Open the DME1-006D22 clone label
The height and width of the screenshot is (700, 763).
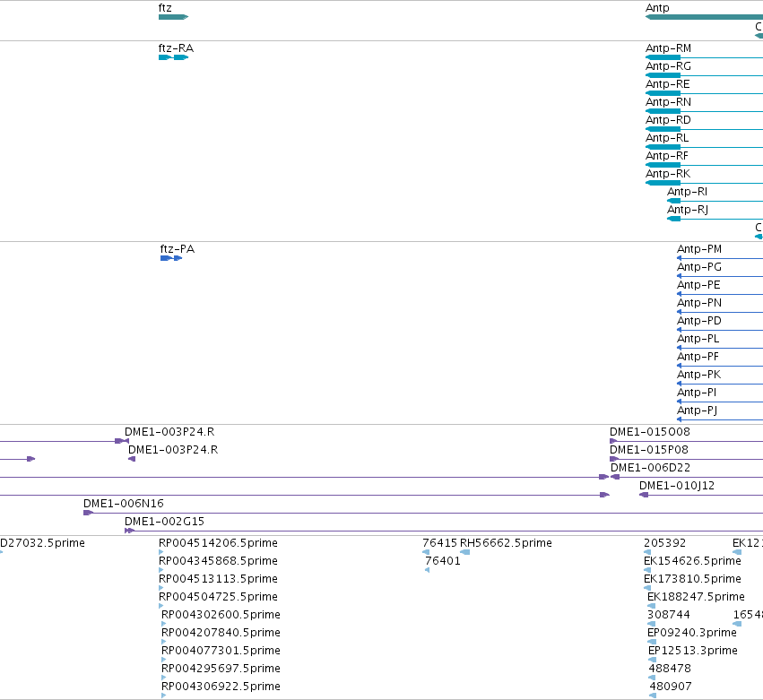(x=651, y=468)
